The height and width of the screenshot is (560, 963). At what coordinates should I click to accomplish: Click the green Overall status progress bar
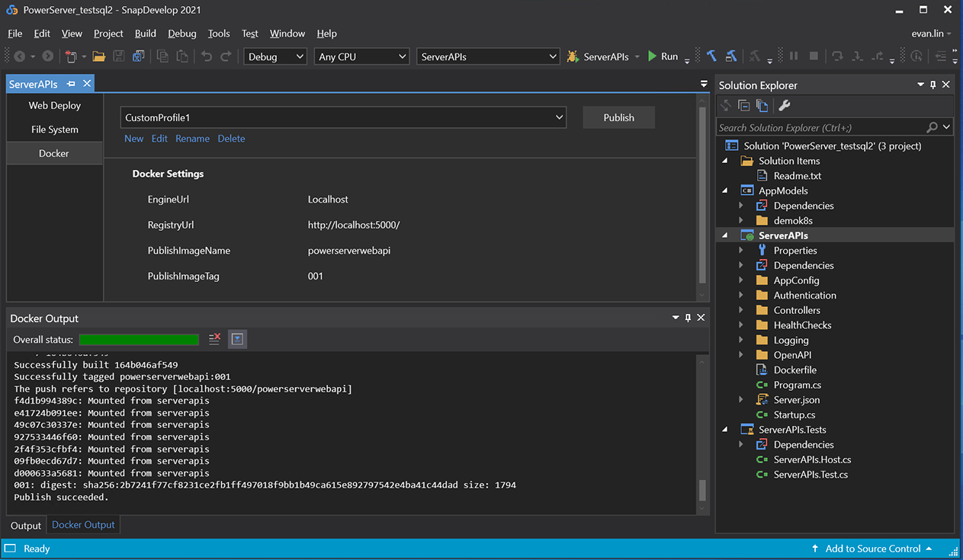click(139, 340)
